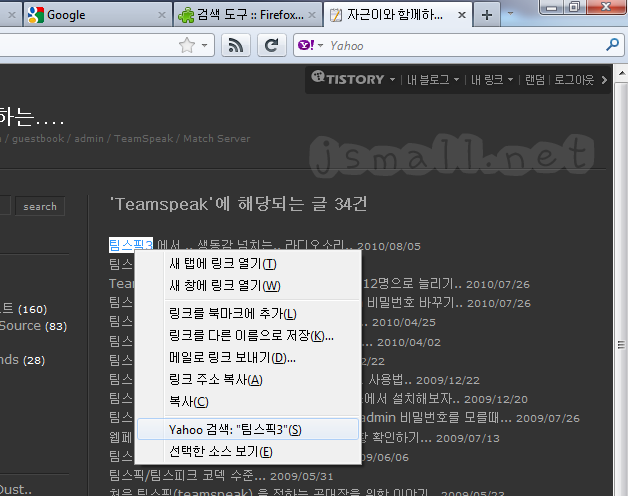Open the admin link
This screenshot has width=628, height=496.
(x=89, y=139)
